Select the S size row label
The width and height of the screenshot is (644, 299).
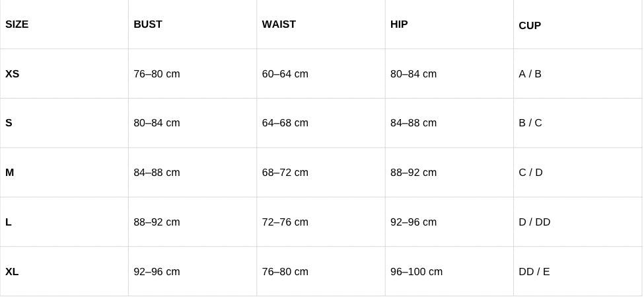9,123
